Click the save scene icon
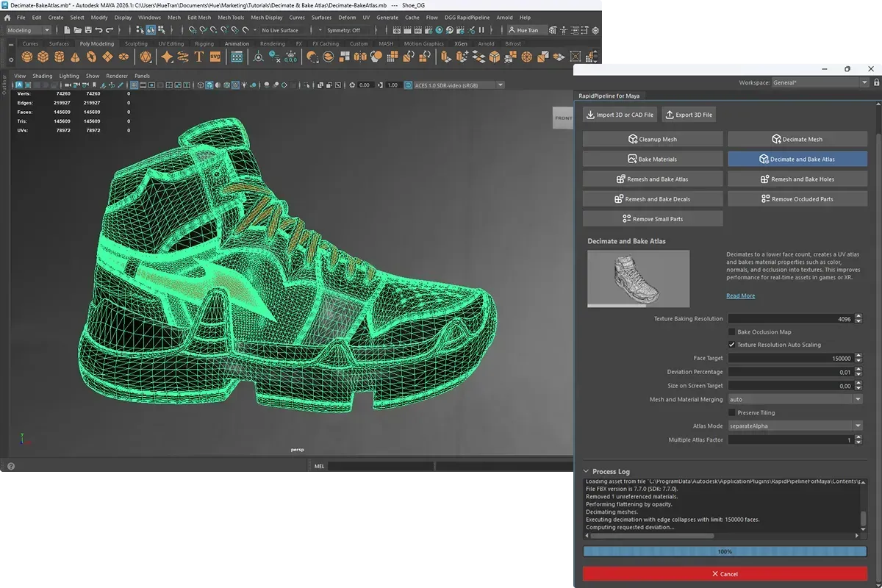882x588 pixels. pyautogui.click(x=89, y=30)
